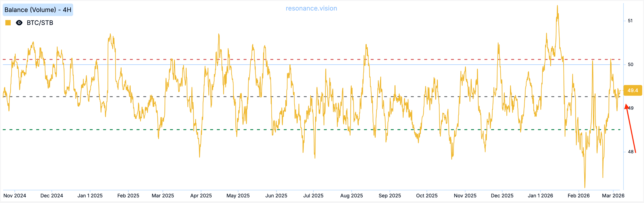Image resolution: width=644 pixels, height=203 pixels.
Task: Select the Feb 2026 date axis label
Action: [578, 195]
